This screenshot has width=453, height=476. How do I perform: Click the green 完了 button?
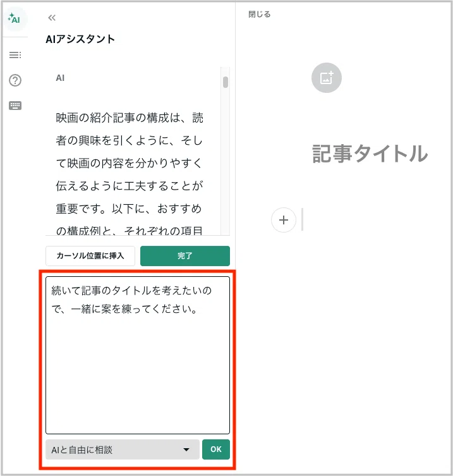[x=184, y=256]
